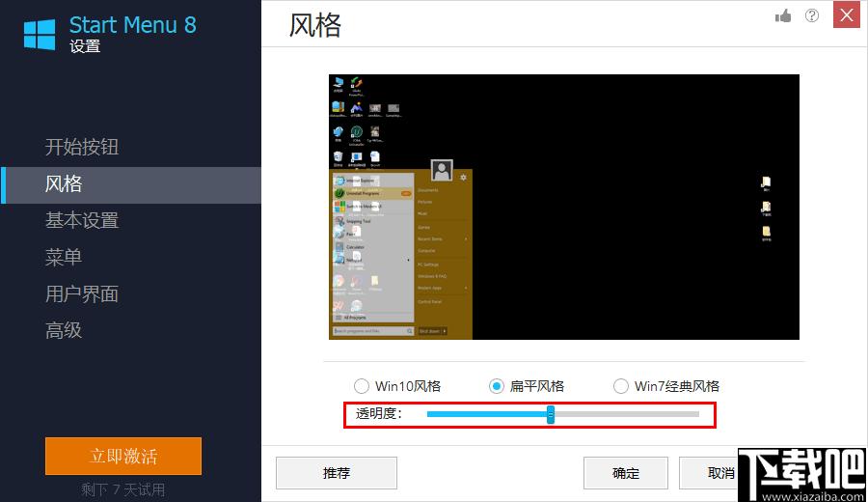
Task: Select the 风格 sidebar item
Action: [x=64, y=183]
